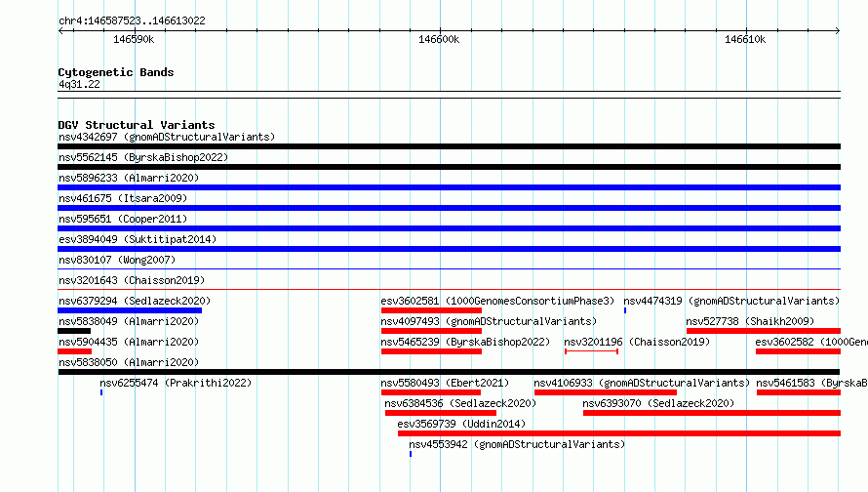The width and height of the screenshot is (868, 492).
Task: Open nsv3201643 Chaisson2019 variant label
Action: (x=132, y=280)
